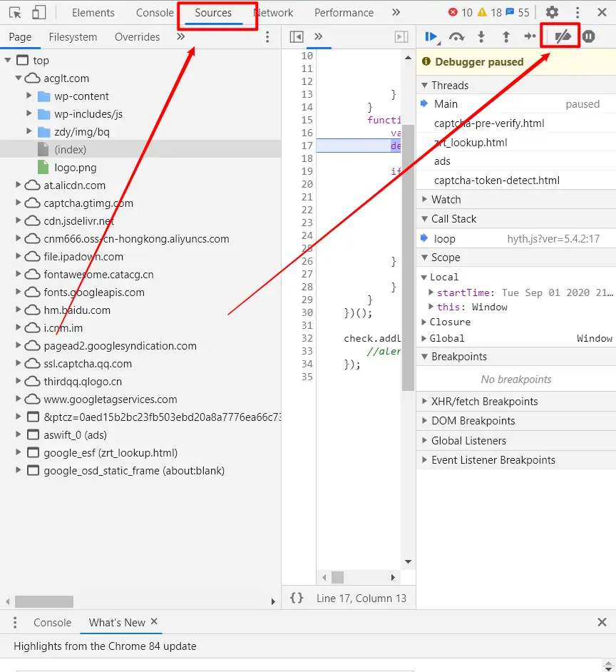
Task: Click the Step over next function call icon
Action: [457, 36]
